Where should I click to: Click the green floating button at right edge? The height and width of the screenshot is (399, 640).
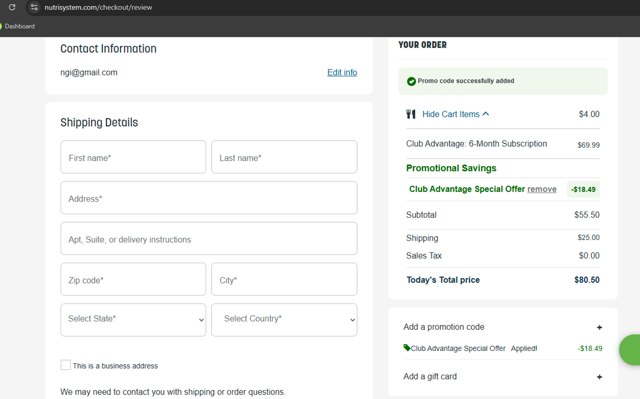click(x=630, y=350)
